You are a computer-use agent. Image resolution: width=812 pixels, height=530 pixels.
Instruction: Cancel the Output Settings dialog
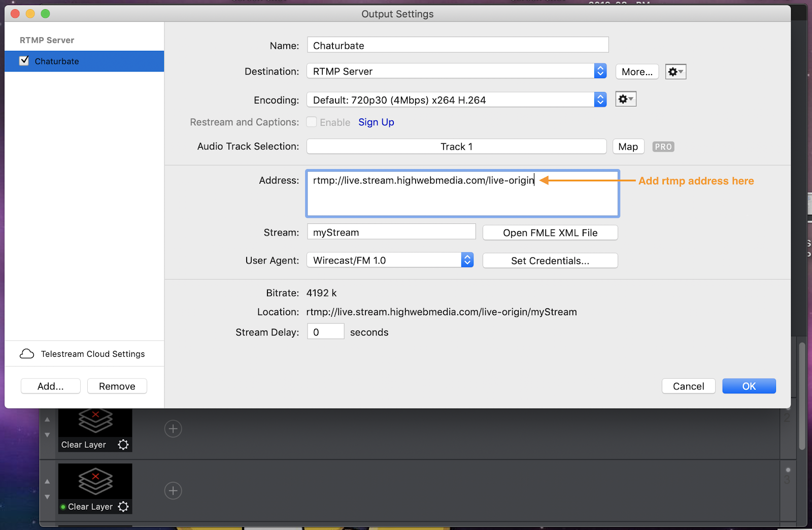click(x=689, y=386)
